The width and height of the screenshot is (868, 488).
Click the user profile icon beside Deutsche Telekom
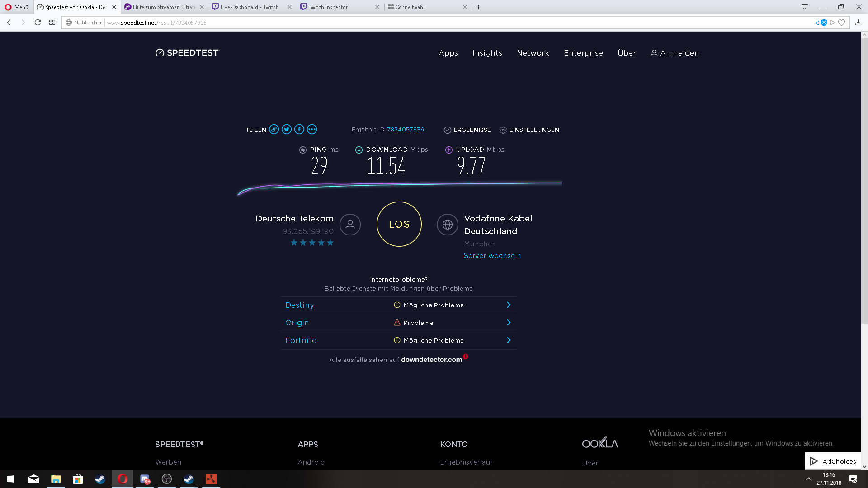coord(350,225)
